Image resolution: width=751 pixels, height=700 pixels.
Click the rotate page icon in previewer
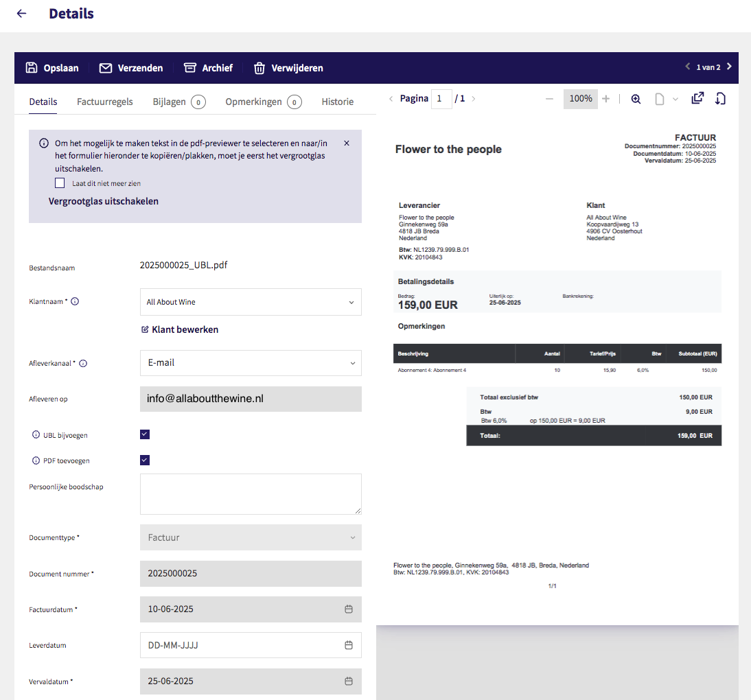point(720,99)
